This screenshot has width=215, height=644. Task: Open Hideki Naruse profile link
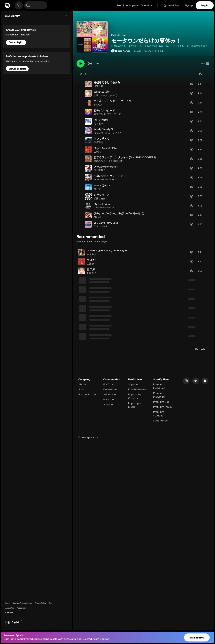(123, 51)
